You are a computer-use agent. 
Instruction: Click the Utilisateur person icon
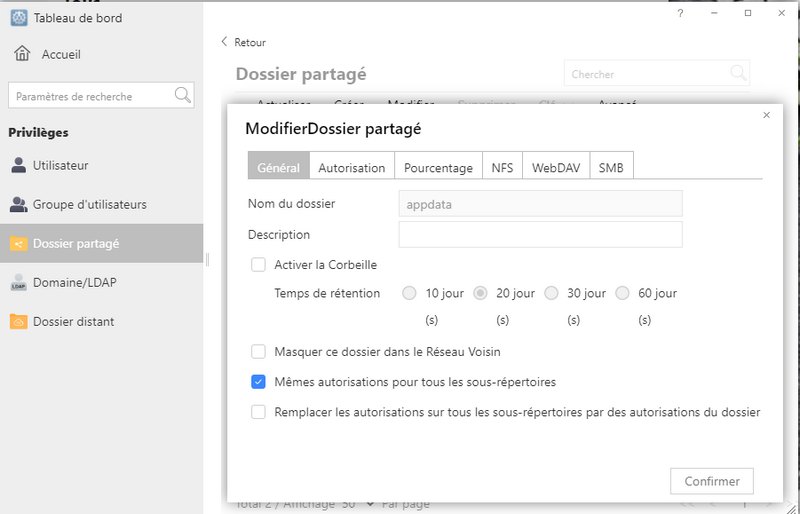click(x=18, y=165)
